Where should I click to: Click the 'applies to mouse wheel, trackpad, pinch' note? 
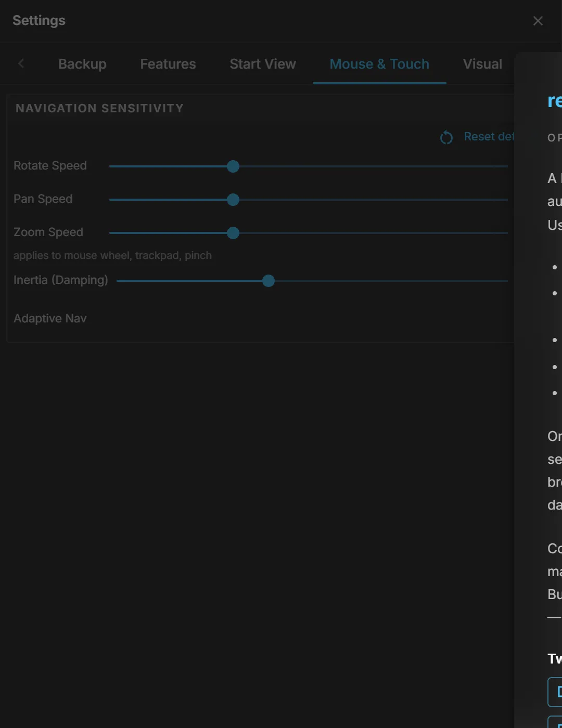(112, 255)
